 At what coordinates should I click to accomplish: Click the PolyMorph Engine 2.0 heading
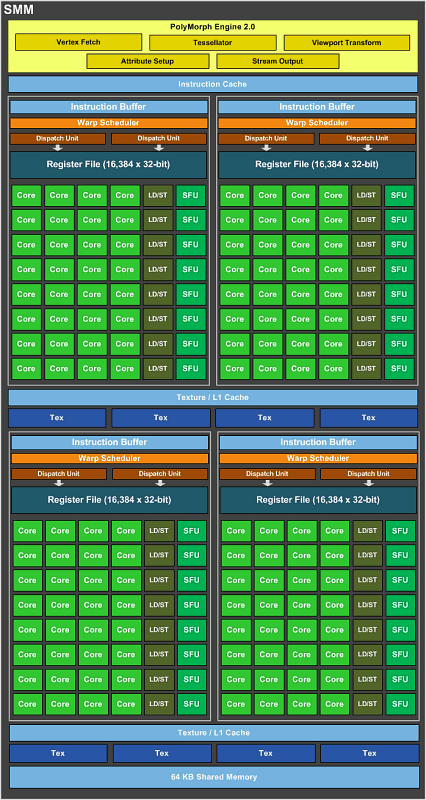[214, 27]
